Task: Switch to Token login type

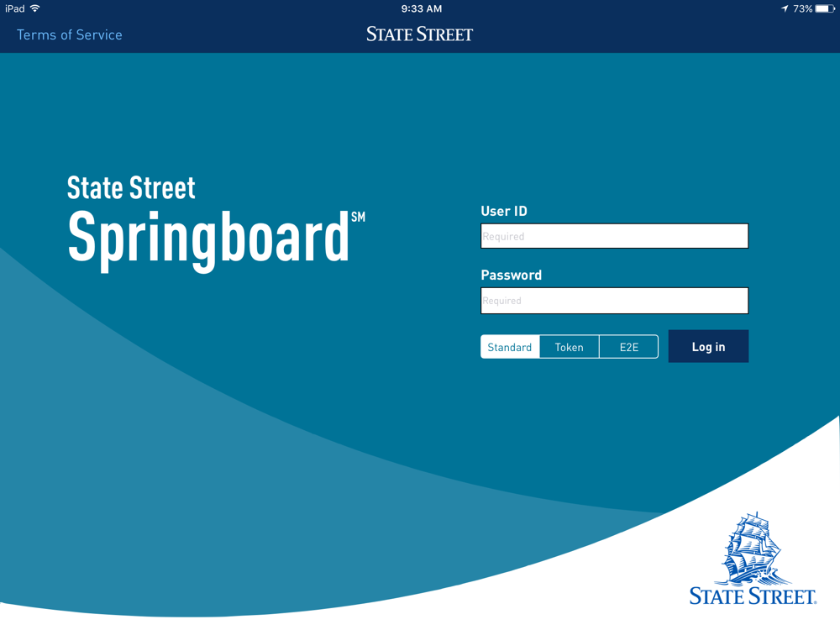Action: tap(569, 347)
